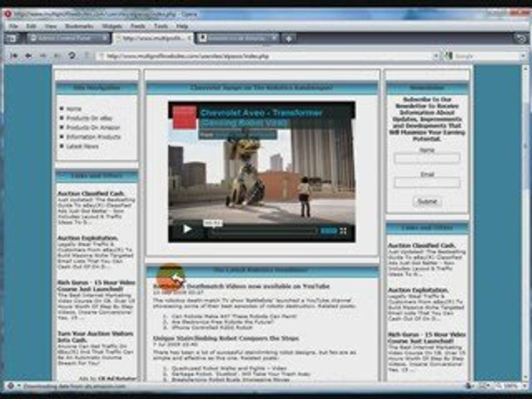Open right sidebar Auction Exploitation ad
Image resolution: width=532 pixels, height=399 pixels.
point(418,290)
